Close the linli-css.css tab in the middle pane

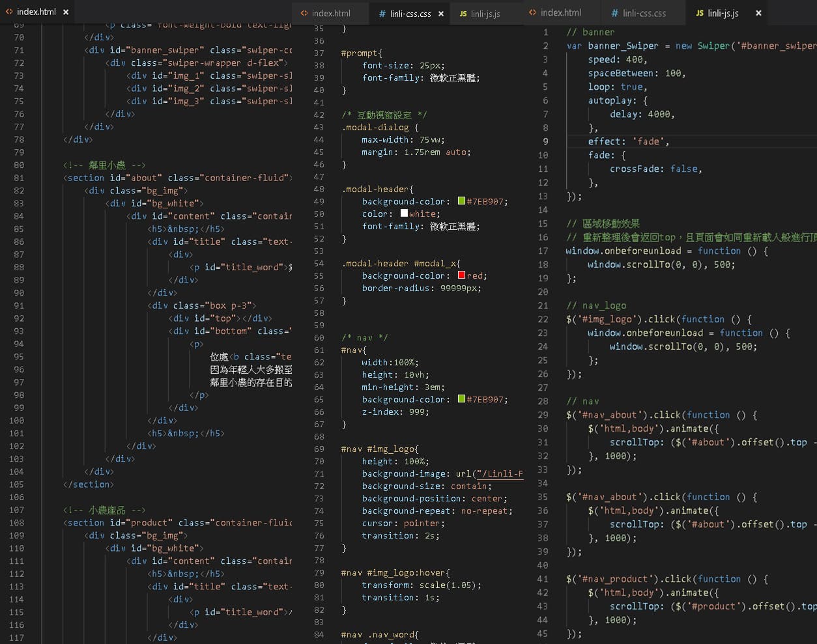(x=441, y=14)
